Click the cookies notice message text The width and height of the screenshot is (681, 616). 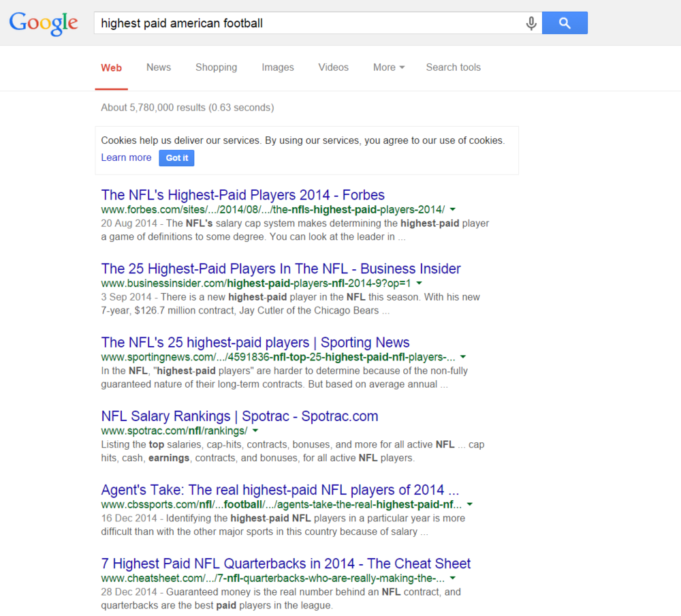303,140
